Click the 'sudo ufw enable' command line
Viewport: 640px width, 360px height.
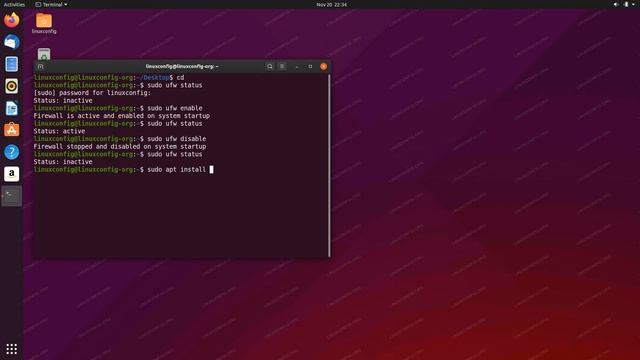118,108
